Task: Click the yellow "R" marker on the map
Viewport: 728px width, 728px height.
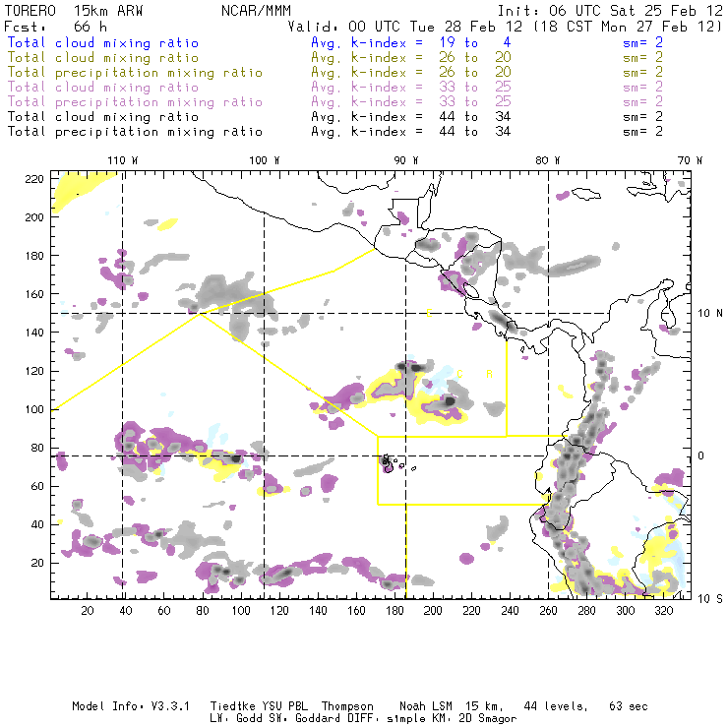Action: pos(489,374)
